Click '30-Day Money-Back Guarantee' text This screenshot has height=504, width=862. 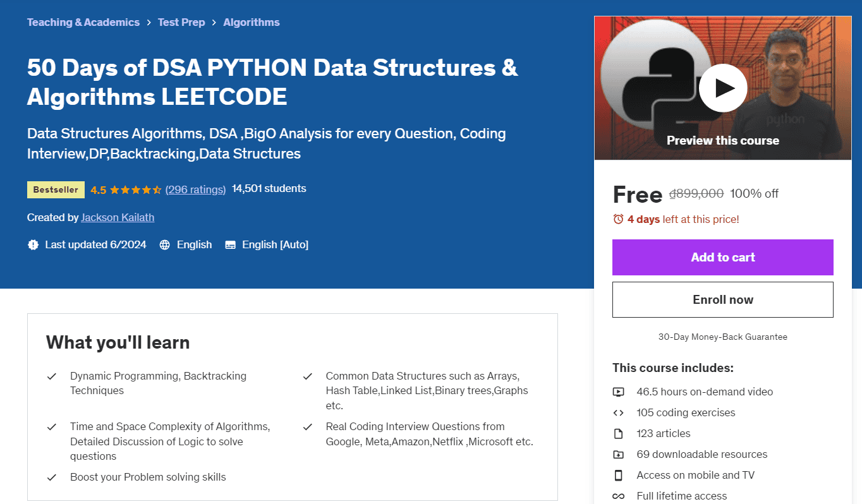[723, 337]
